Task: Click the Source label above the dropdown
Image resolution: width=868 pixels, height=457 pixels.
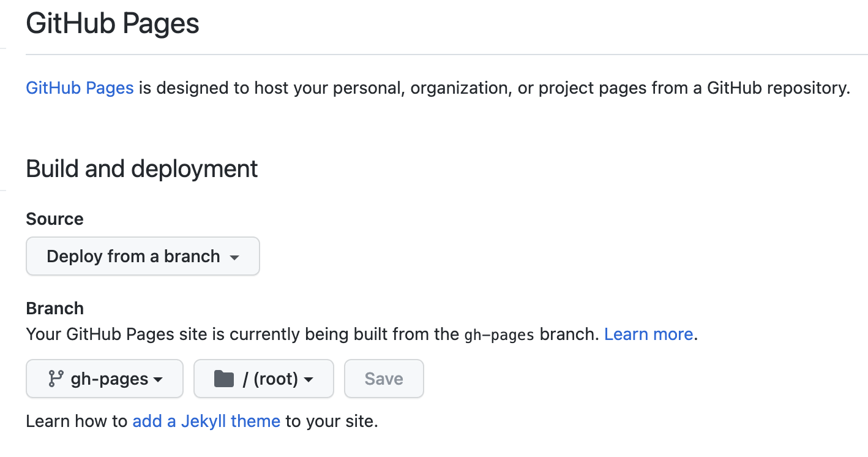Action: tap(54, 219)
